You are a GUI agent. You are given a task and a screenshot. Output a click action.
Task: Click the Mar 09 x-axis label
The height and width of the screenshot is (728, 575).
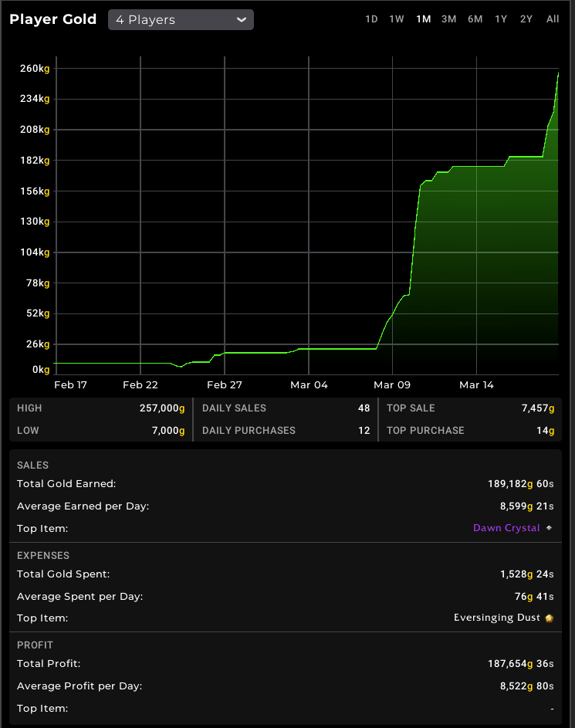392,385
